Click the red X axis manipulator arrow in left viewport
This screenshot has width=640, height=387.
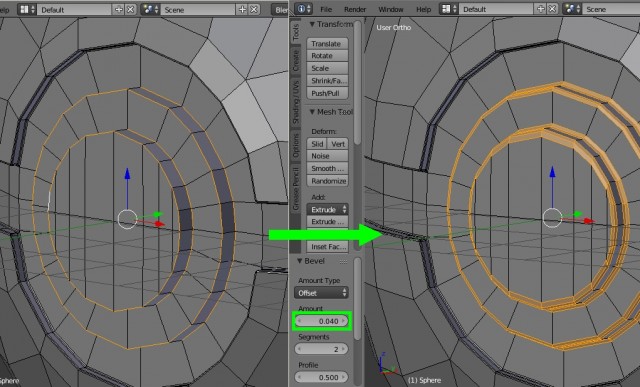(x=160, y=224)
